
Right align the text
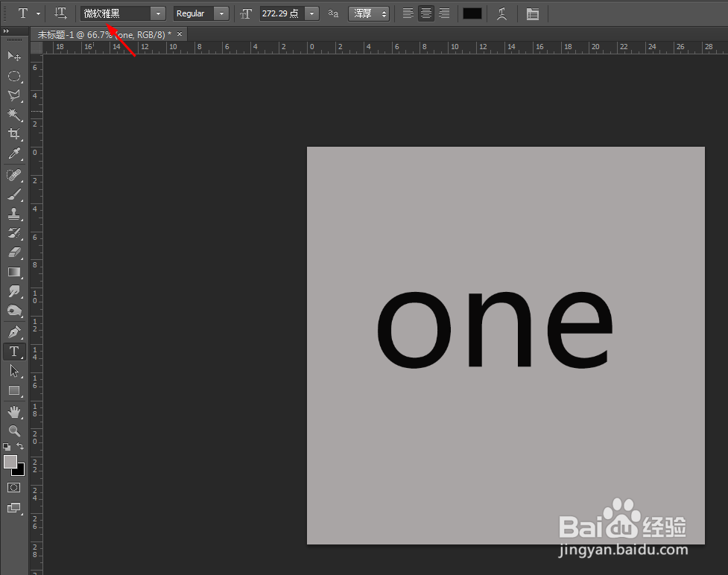coord(444,13)
